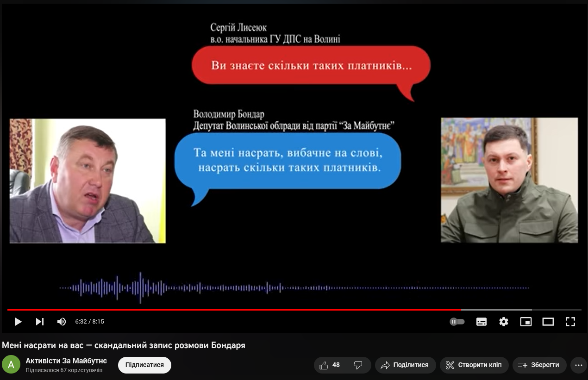The height and width of the screenshot is (380, 588).
Task: Open the channel avatar icon
Action: (11, 365)
